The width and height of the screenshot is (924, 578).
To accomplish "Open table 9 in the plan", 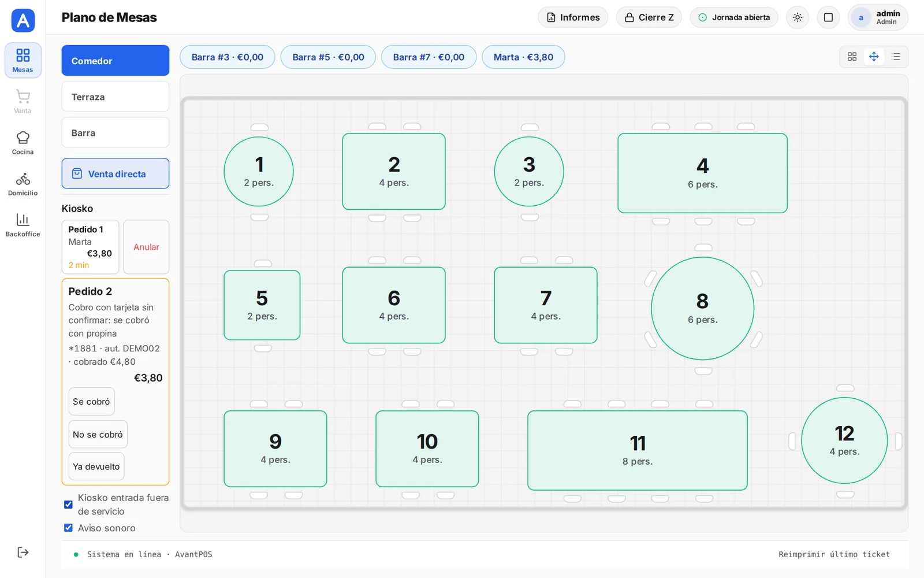I will tap(275, 449).
